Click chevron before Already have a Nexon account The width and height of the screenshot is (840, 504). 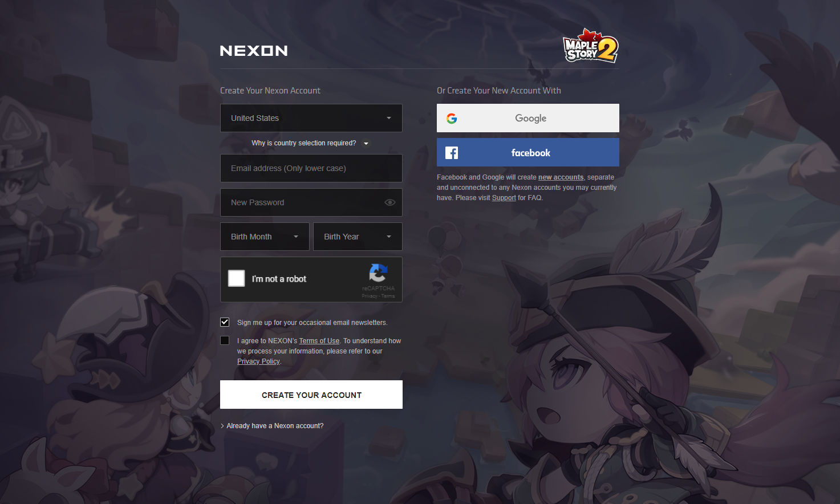pos(222,426)
